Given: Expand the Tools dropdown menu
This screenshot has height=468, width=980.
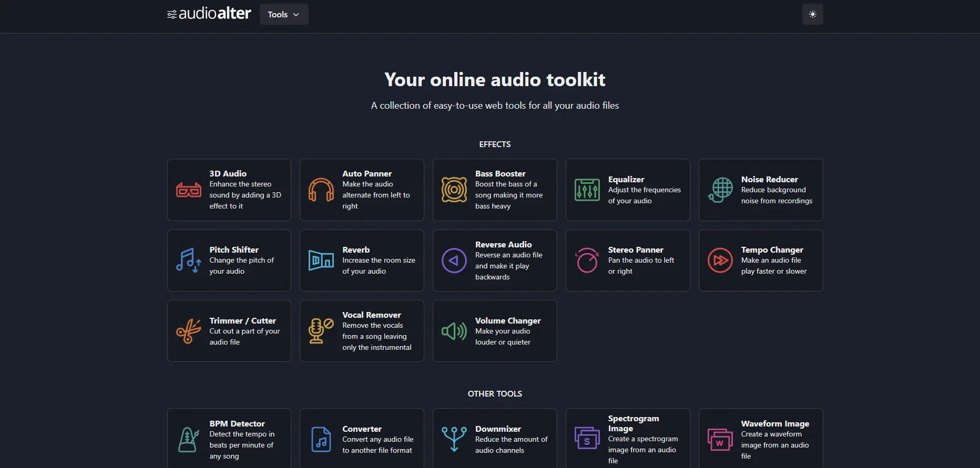Looking at the screenshot, I should pyautogui.click(x=283, y=14).
